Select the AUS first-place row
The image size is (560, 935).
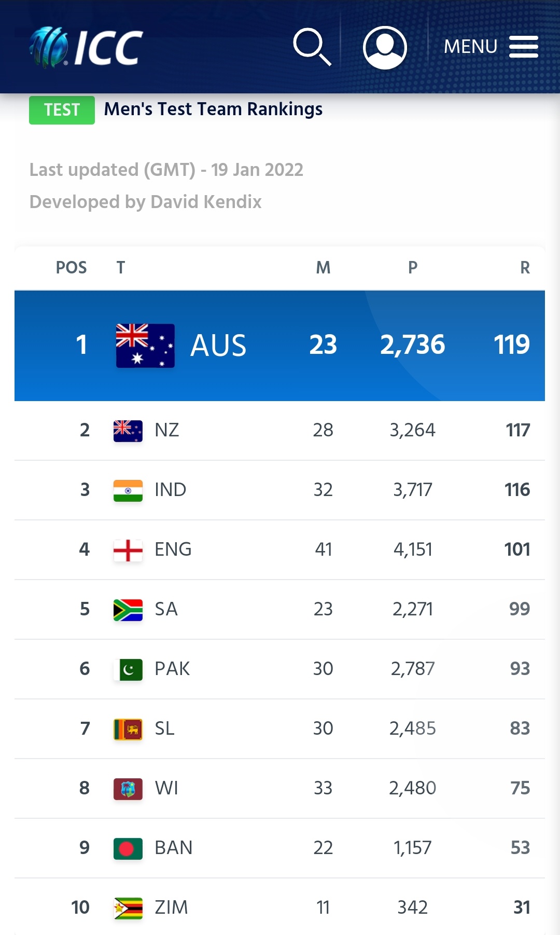[279, 346]
